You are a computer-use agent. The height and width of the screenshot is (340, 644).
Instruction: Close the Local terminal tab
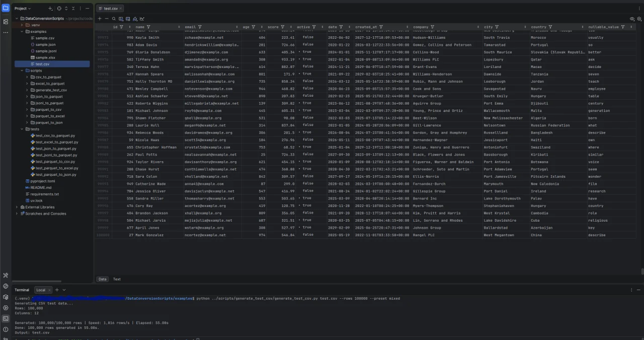50,290
